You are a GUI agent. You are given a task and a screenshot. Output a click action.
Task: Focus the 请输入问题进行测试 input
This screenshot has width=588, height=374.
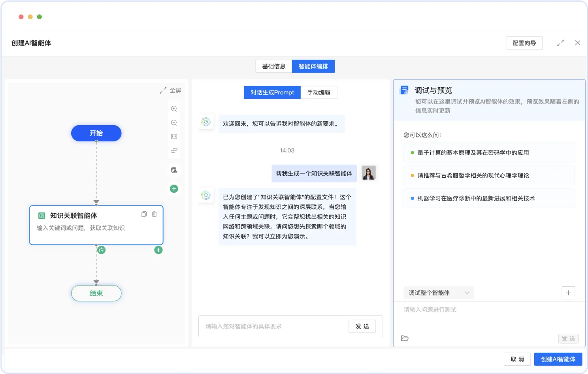click(x=489, y=310)
